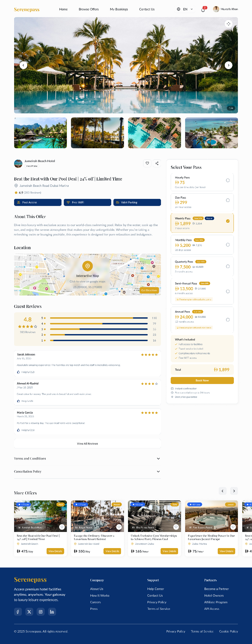
Task: Open second palm sunset thumbnail
Action: click(97, 133)
